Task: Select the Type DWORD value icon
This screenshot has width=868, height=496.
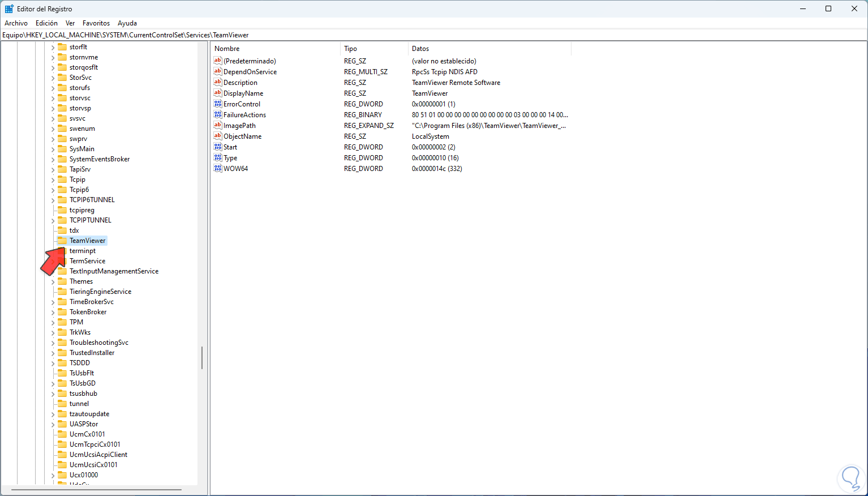Action: (x=218, y=157)
